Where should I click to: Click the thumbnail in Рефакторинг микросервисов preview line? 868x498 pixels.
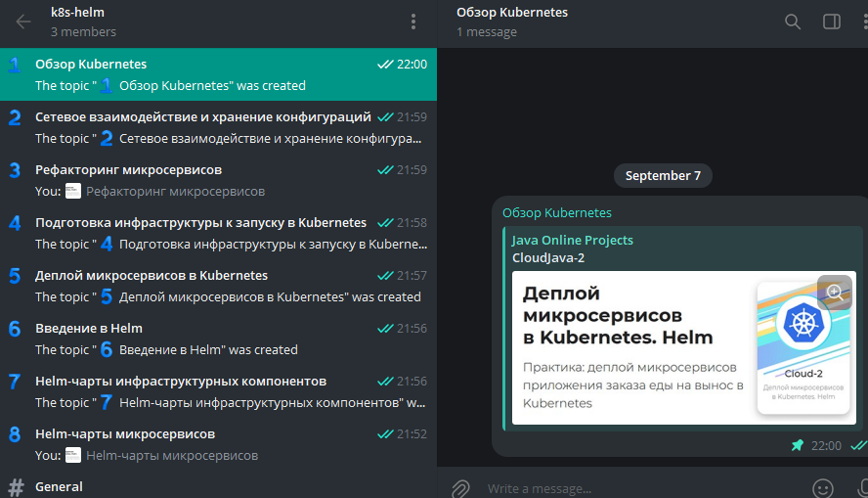[x=73, y=191]
